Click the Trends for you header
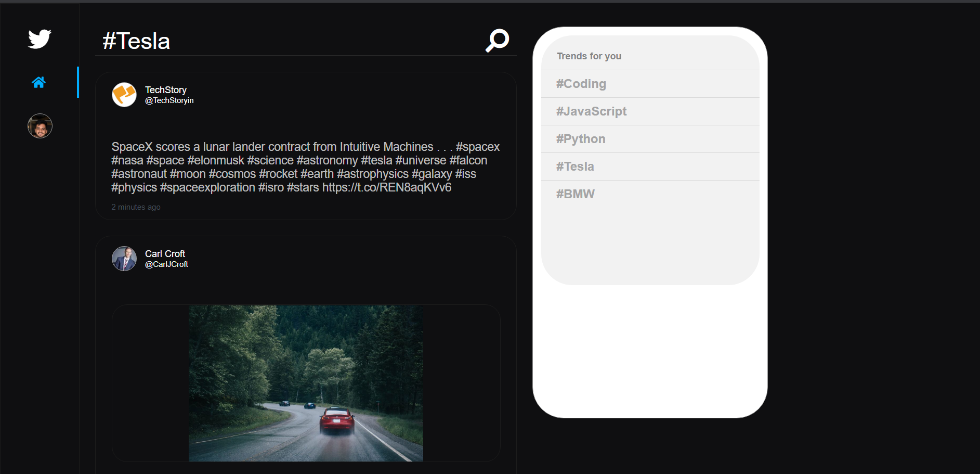Viewport: 980px width, 474px height. 589,56
